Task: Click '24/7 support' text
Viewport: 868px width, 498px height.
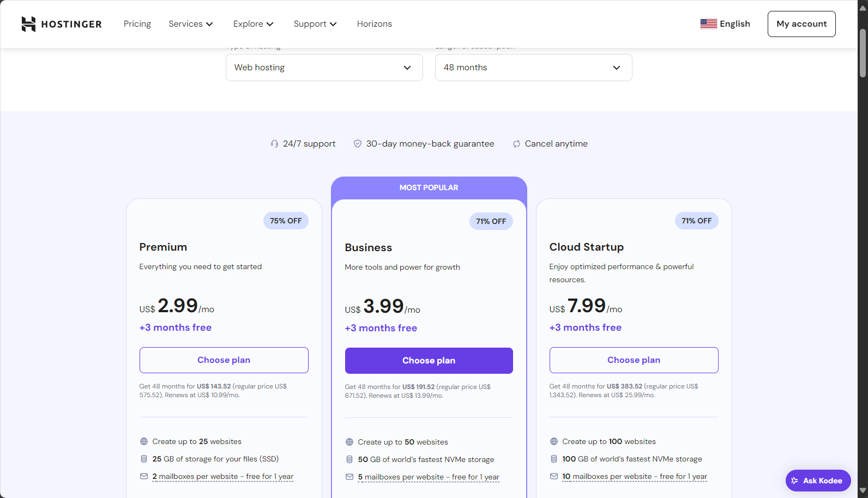Action: (x=309, y=144)
